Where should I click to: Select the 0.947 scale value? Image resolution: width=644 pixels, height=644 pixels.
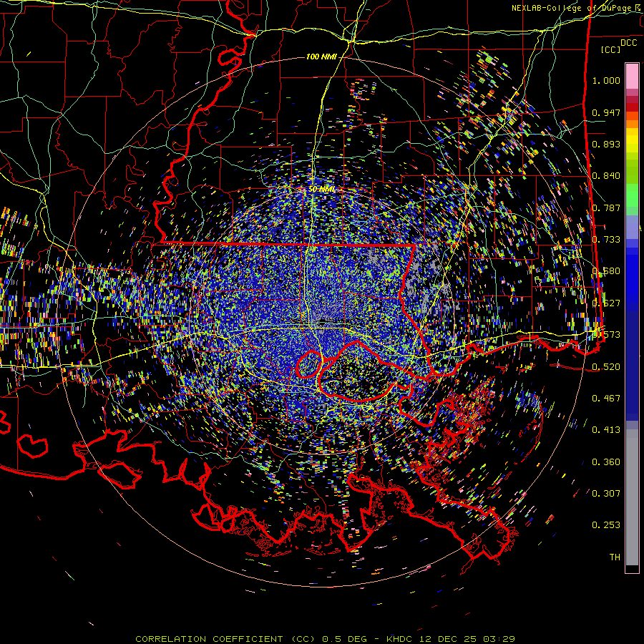click(x=606, y=112)
